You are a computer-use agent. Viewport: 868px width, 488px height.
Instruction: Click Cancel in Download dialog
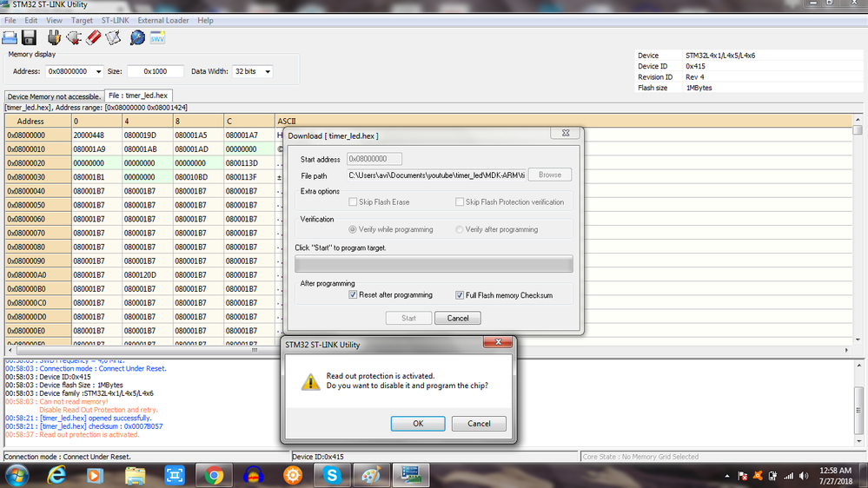tap(458, 318)
